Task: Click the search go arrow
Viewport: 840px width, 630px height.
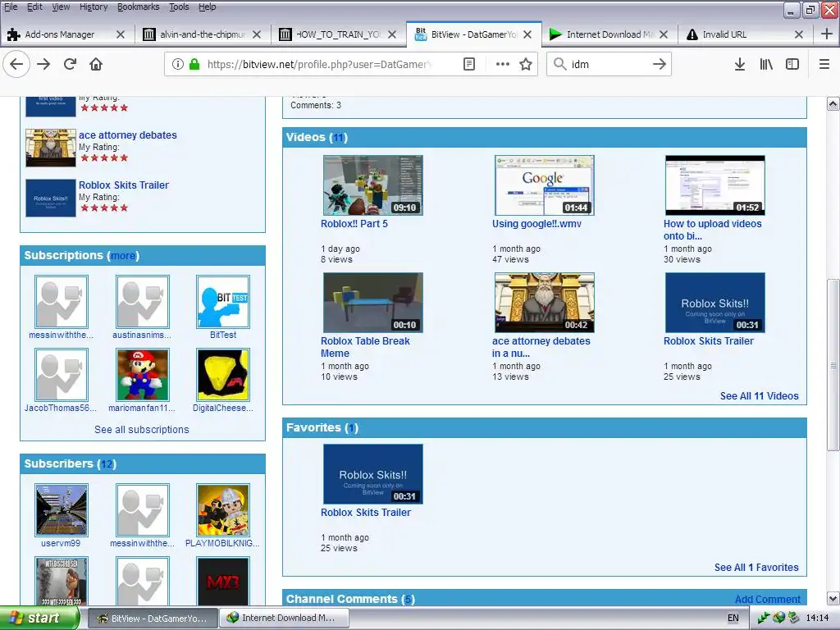Action: pyautogui.click(x=660, y=64)
